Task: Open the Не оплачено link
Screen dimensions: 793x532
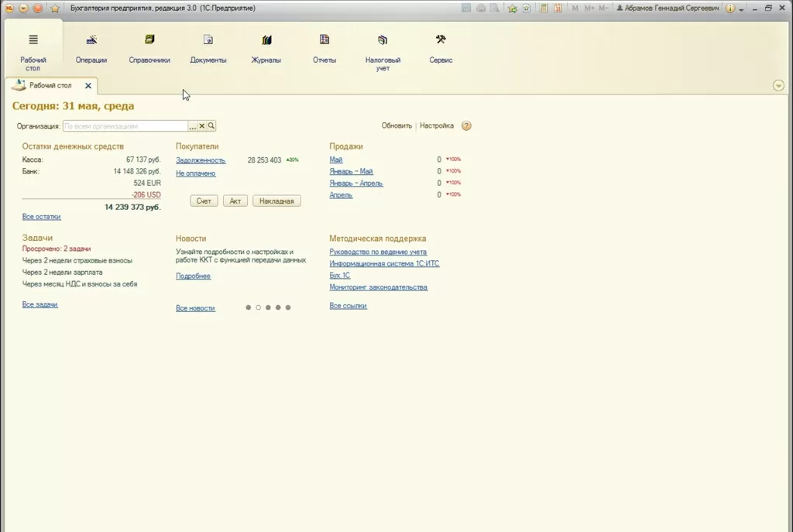Action: (x=195, y=173)
